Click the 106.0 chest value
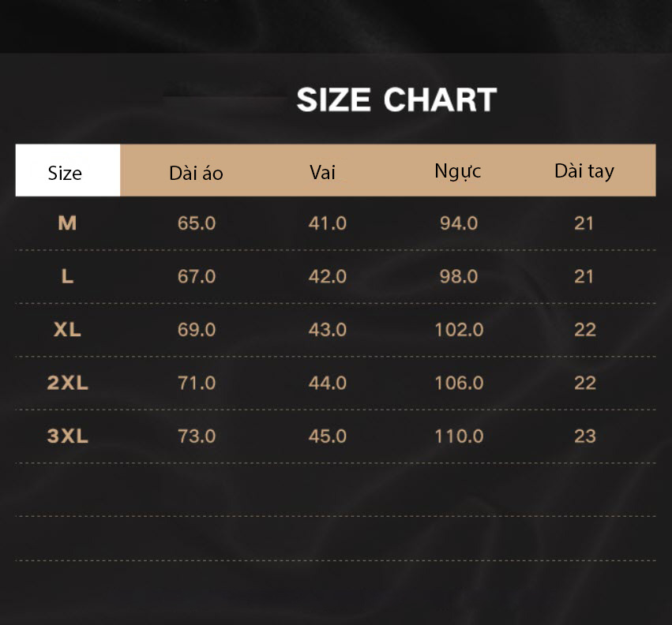The width and height of the screenshot is (672, 625). pos(459,383)
